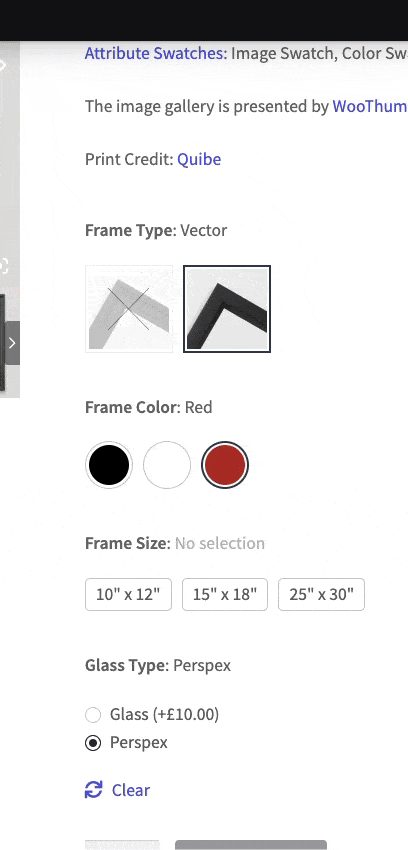The height and width of the screenshot is (850, 408).
Task: Choose the red frame color swatch
Action: coord(225,465)
